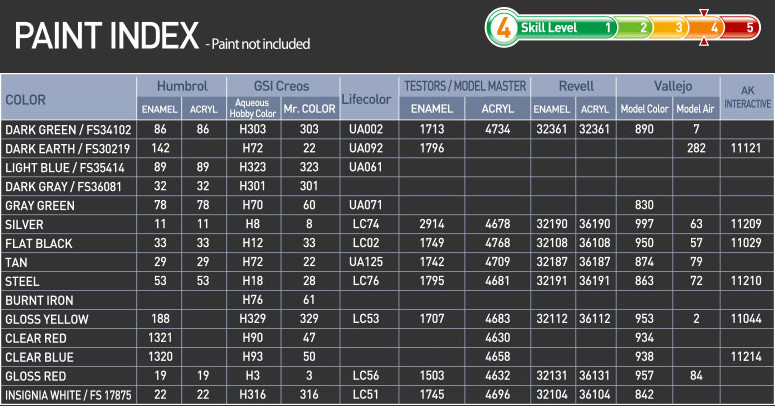Click the PAINT INDEX title
The width and height of the screenshot is (775, 406).
[x=107, y=36]
